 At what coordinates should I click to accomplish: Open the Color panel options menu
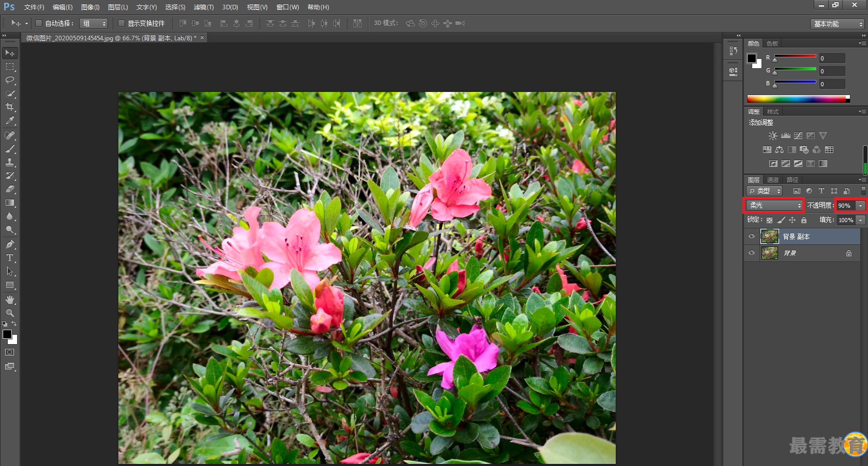click(862, 43)
